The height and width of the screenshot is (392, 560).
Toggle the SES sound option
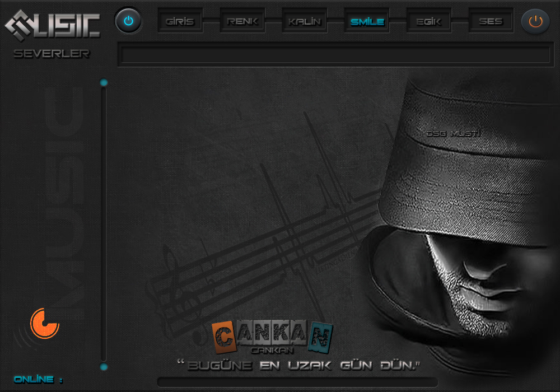(491, 22)
